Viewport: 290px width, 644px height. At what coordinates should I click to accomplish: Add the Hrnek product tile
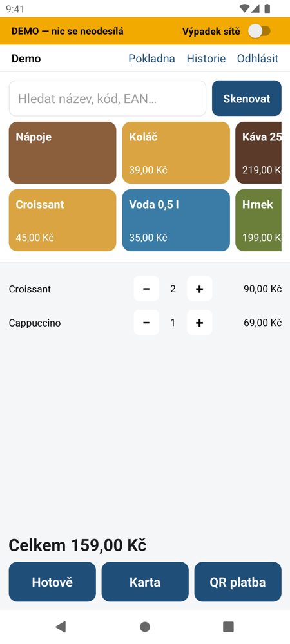click(258, 220)
